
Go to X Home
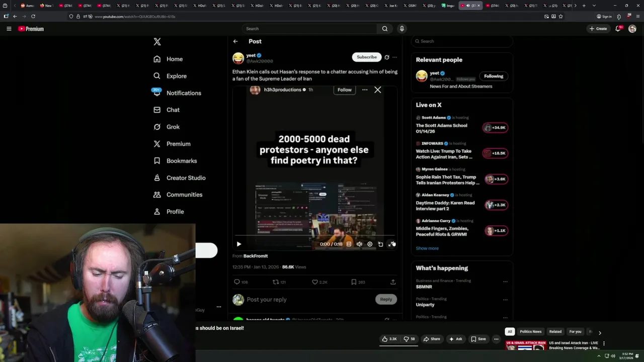tap(168, 59)
